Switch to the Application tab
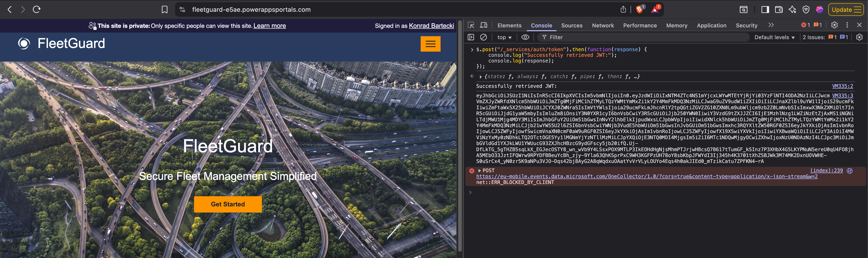This screenshot has height=258, width=868. point(711,25)
